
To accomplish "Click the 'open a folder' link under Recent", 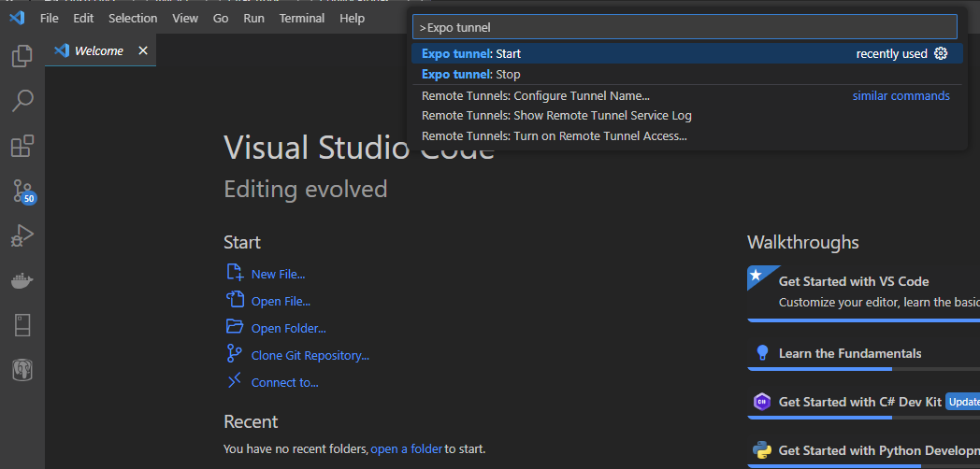I will coord(406,448).
